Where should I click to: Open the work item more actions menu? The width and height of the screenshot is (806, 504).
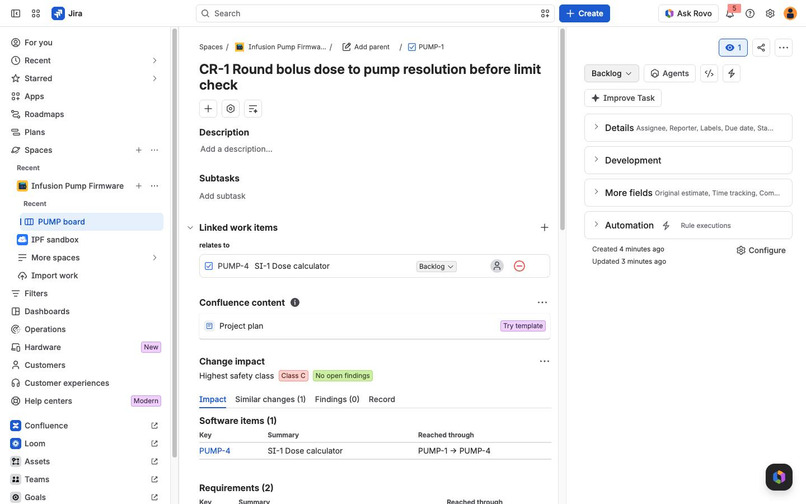coord(783,48)
